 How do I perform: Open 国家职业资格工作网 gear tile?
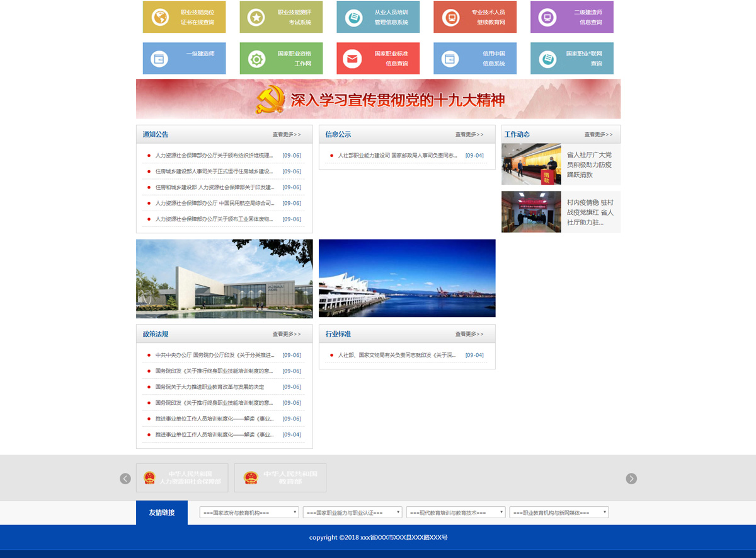281,58
